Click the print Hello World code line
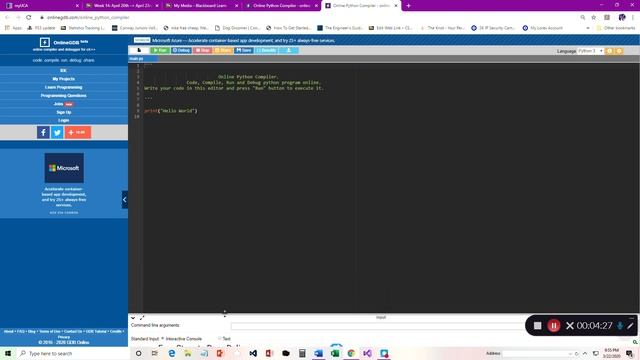 pyautogui.click(x=171, y=111)
